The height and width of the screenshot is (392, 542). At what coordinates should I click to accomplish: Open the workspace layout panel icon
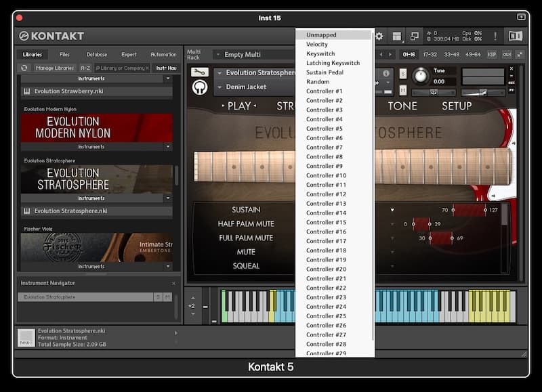pyautogui.click(x=397, y=36)
